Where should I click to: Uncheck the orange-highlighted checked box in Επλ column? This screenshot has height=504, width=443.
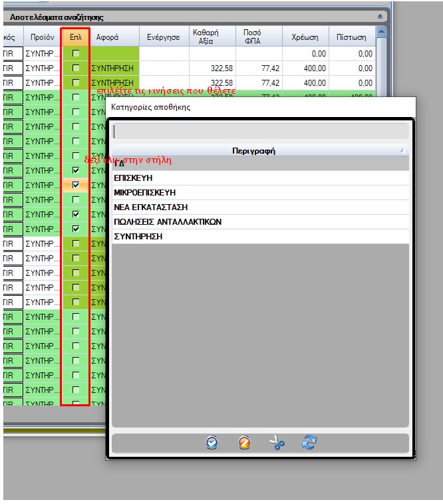(76, 185)
